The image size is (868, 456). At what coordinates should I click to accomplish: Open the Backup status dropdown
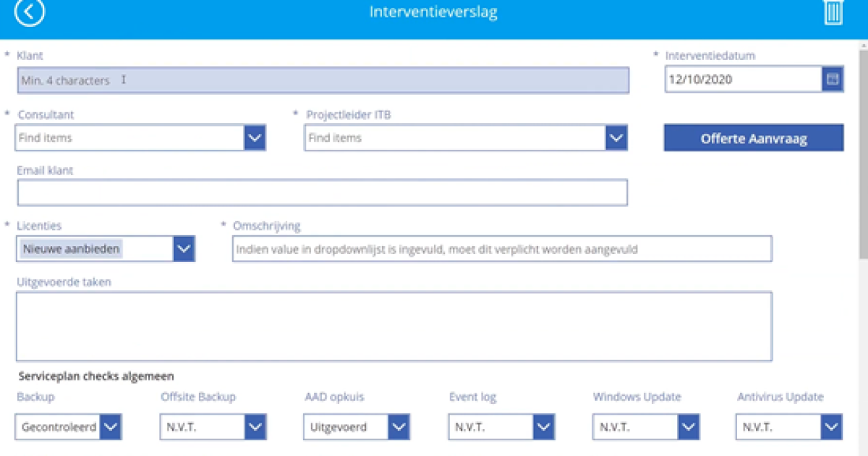[111, 427]
